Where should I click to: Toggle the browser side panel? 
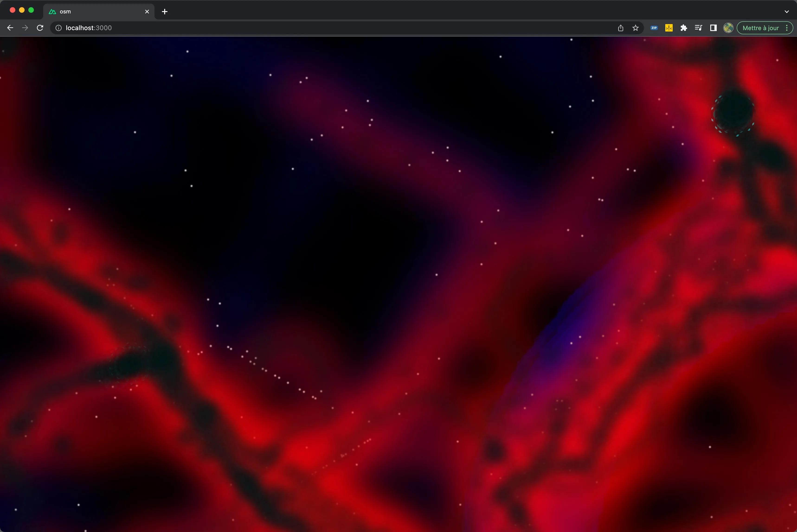713,28
